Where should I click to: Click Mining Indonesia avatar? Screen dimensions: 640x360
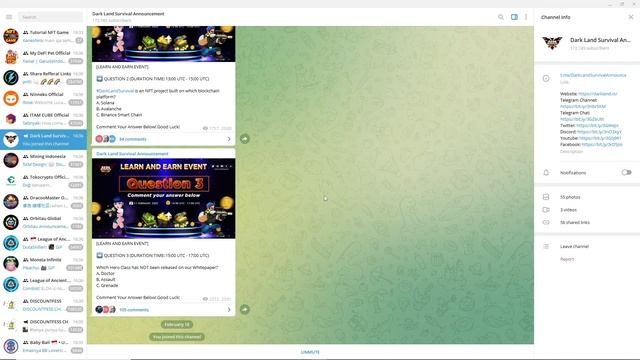11,160
